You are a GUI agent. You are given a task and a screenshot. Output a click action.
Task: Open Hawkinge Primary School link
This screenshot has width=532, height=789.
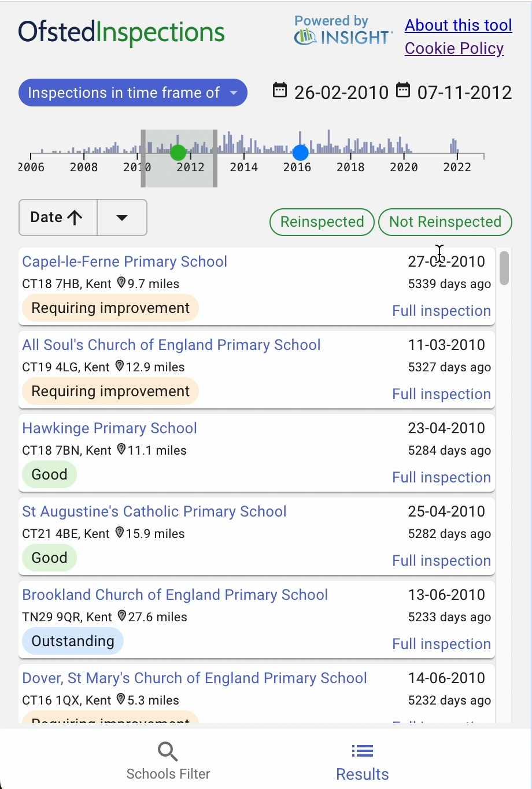pyautogui.click(x=110, y=428)
